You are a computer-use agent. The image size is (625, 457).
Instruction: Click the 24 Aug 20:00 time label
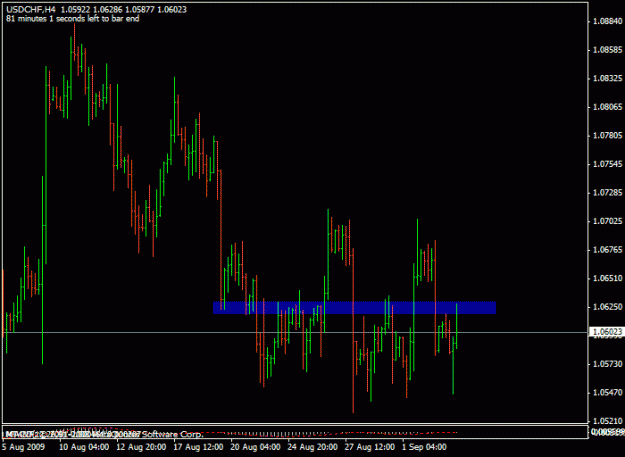[x=312, y=447]
